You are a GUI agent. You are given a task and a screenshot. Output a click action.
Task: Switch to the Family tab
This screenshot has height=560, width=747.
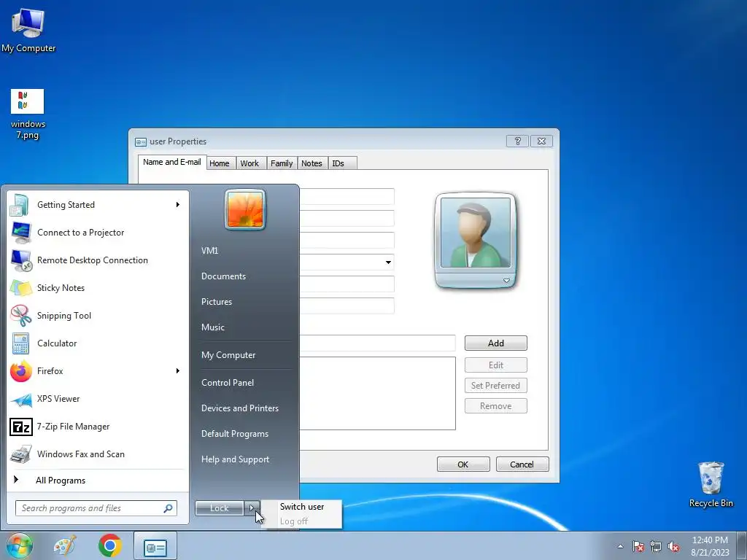click(282, 163)
